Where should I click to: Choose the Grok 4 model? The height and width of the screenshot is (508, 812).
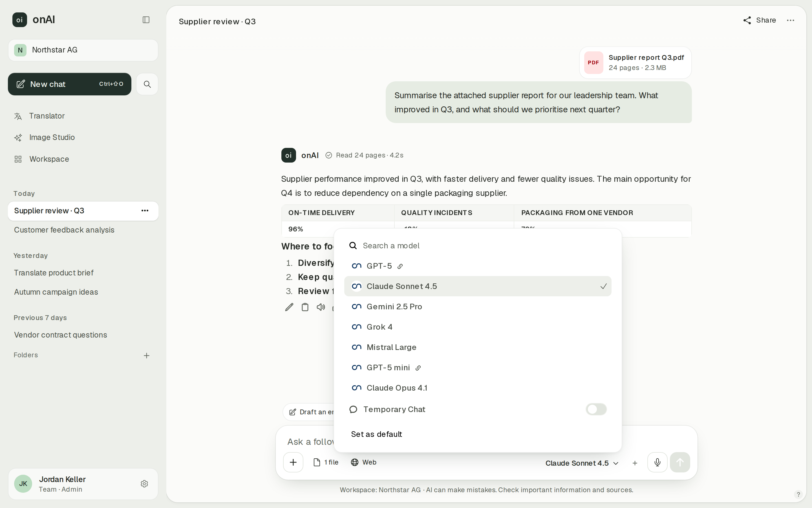point(478,327)
